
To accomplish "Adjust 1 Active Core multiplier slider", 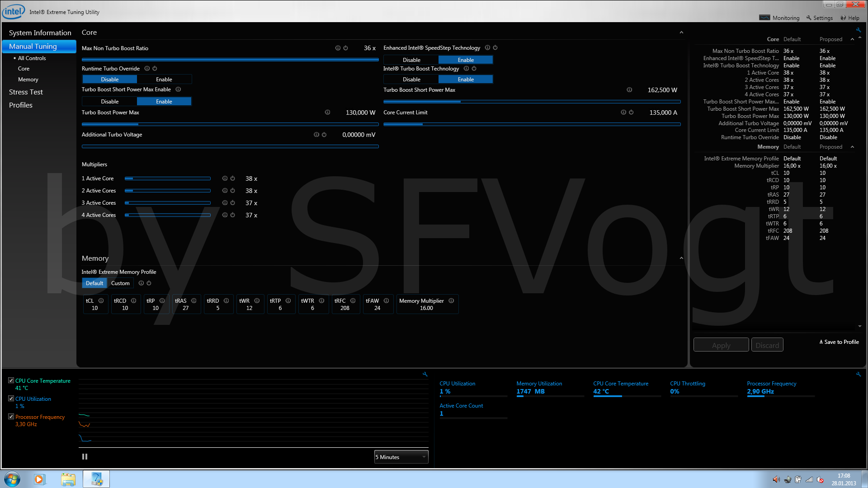I will [x=168, y=178].
